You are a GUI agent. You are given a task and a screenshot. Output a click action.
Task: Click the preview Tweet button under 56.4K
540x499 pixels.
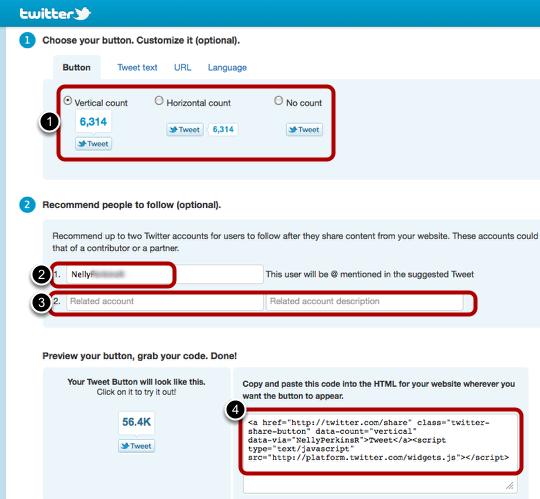click(x=136, y=446)
